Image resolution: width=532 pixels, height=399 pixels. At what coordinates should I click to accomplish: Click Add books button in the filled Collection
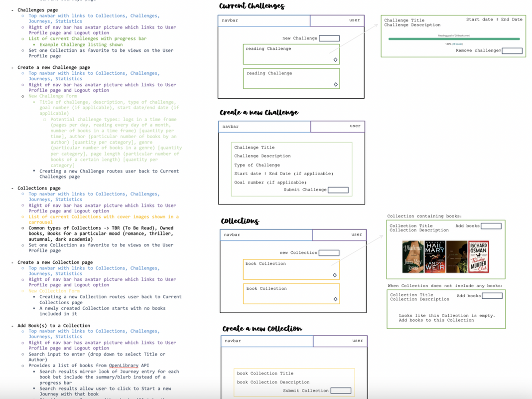[x=491, y=226]
